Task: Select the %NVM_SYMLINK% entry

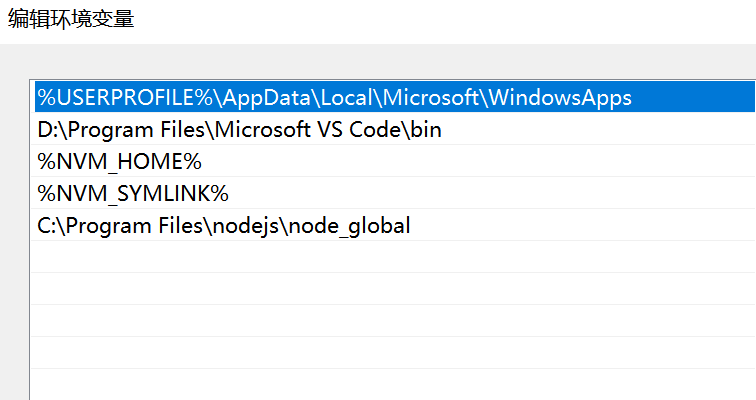Action: click(134, 193)
